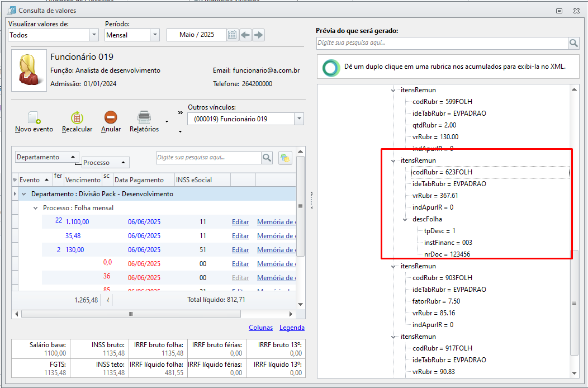Click the colored notes icon beside grid search
This screenshot has height=388, width=588.
pos(284,158)
